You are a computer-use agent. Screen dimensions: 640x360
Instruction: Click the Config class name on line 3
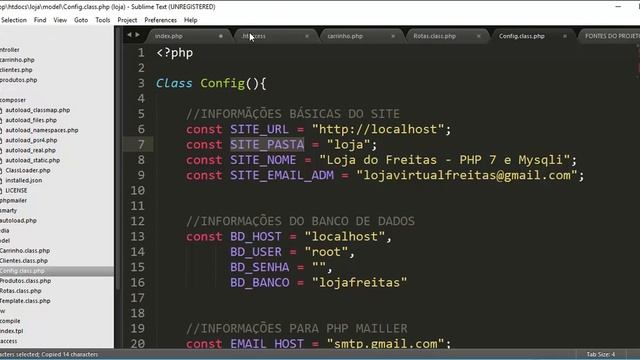tap(222, 83)
